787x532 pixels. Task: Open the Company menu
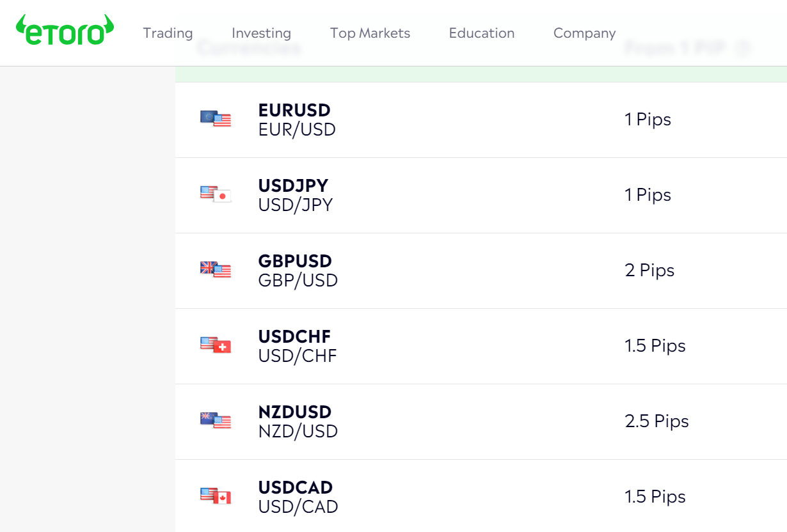pos(584,33)
